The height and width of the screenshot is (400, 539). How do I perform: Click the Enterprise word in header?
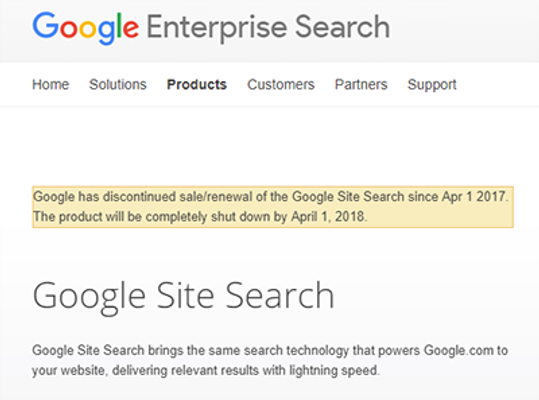pos(217,28)
